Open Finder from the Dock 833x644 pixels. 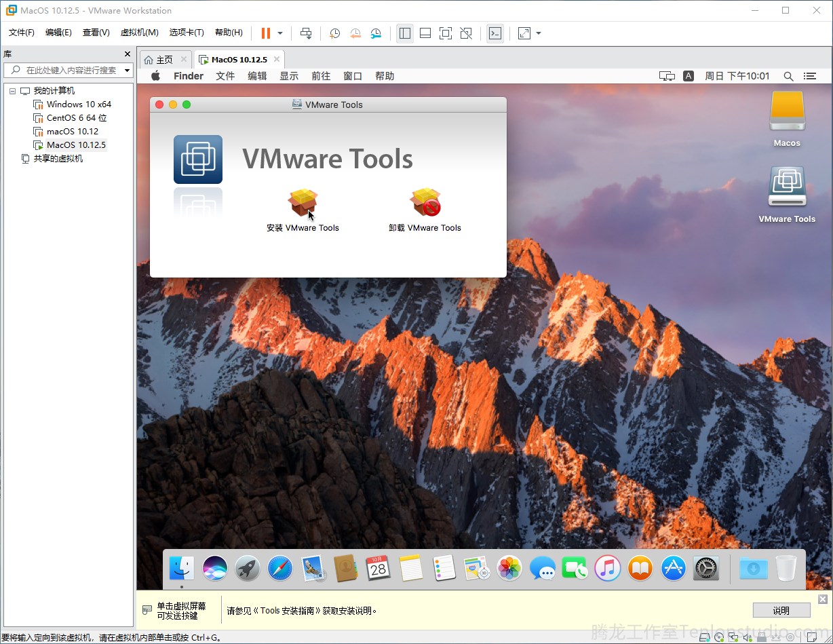click(182, 568)
